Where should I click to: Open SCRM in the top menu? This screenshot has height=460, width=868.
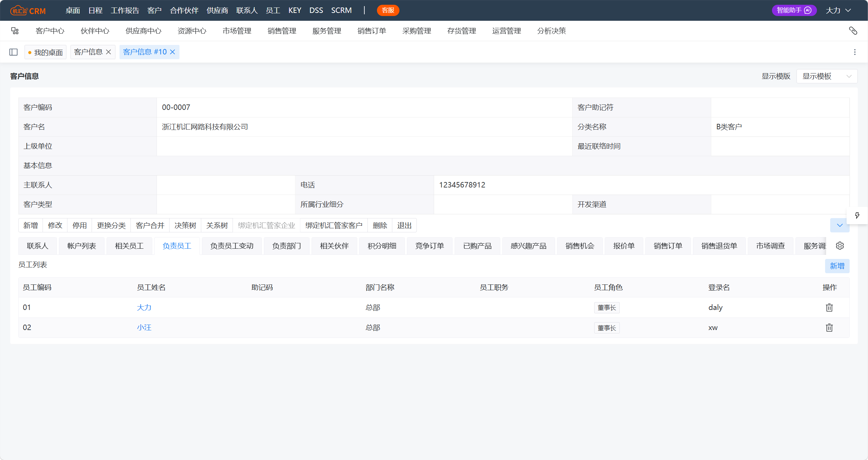(x=342, y=11)
